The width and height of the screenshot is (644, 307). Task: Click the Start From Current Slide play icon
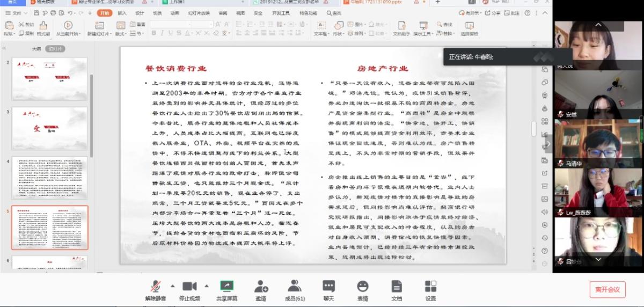[x=68, y=25]
